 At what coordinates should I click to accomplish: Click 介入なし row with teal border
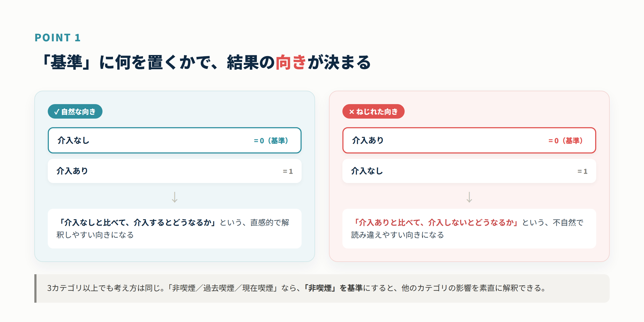click(x=175, y=140)
